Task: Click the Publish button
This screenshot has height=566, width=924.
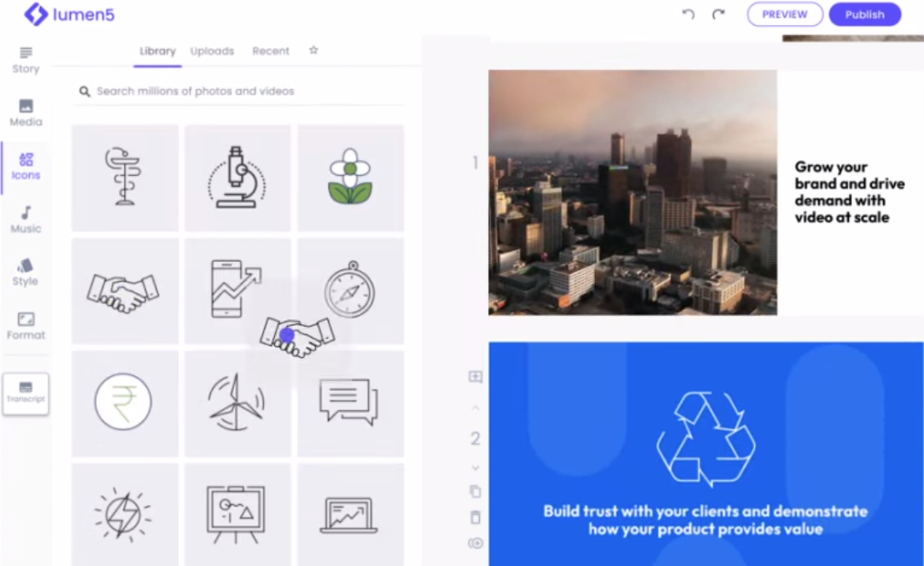Action: point(865,14)
